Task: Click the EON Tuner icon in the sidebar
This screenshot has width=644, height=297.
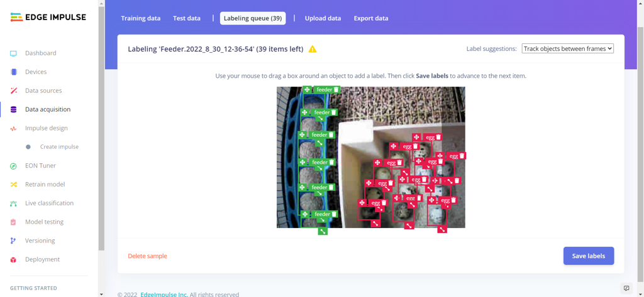Action: (13, 166)
